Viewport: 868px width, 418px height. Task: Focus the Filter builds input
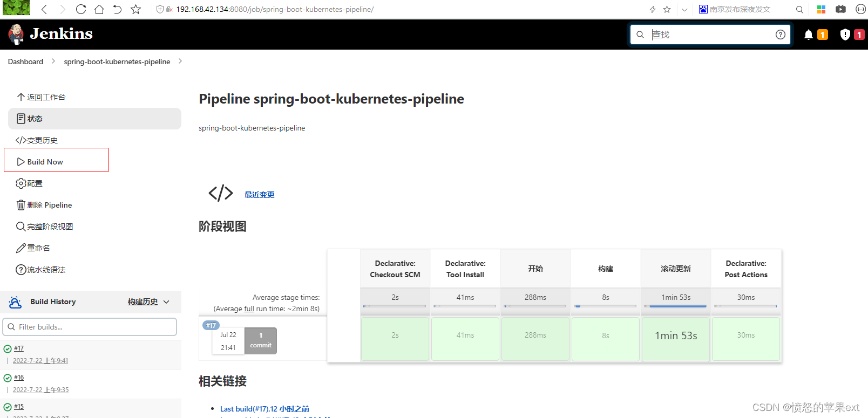coord(90,327)
